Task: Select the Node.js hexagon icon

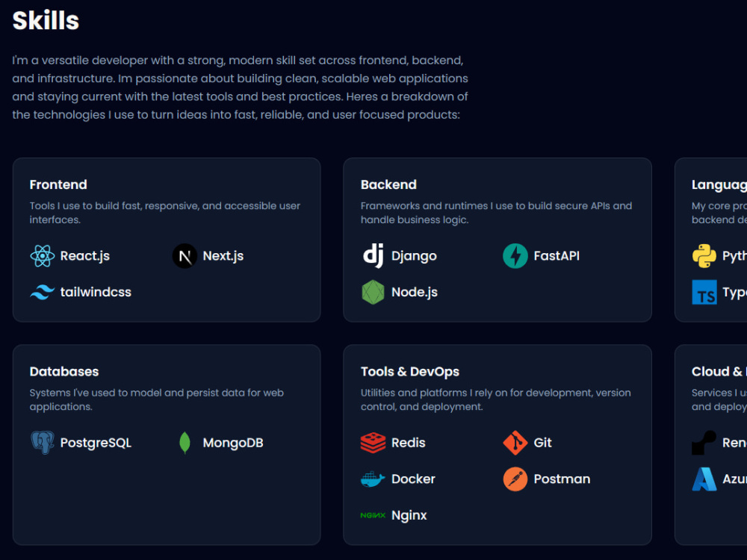Action: coord(373,293)
